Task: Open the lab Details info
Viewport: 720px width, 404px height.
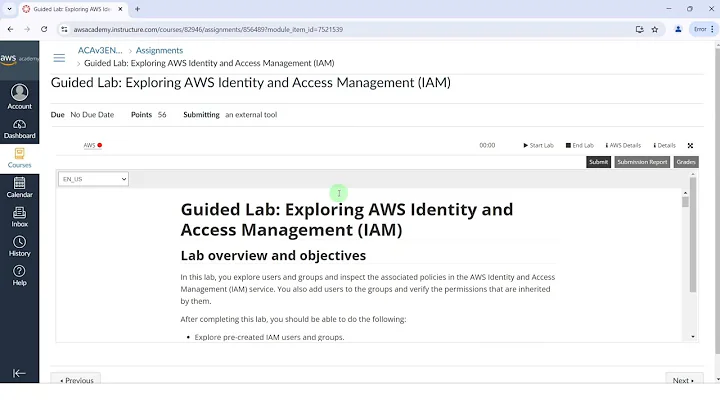Action: pos(664,145)
